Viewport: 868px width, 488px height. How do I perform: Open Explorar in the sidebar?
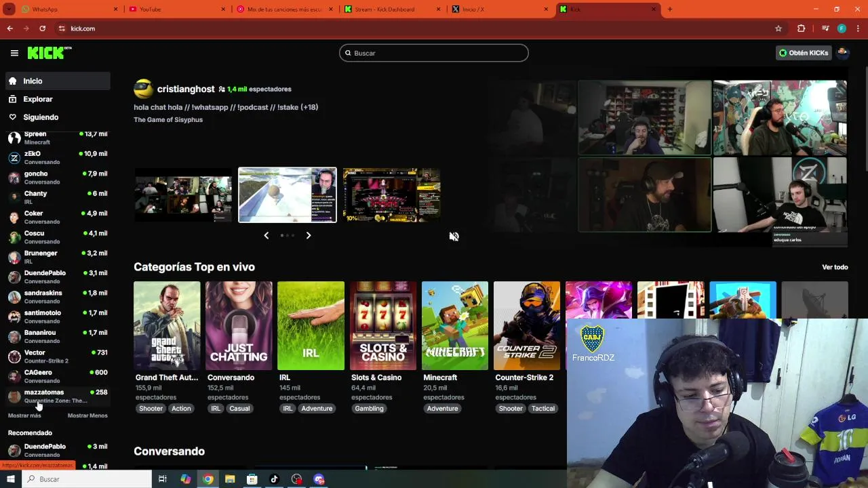point(58,99)
